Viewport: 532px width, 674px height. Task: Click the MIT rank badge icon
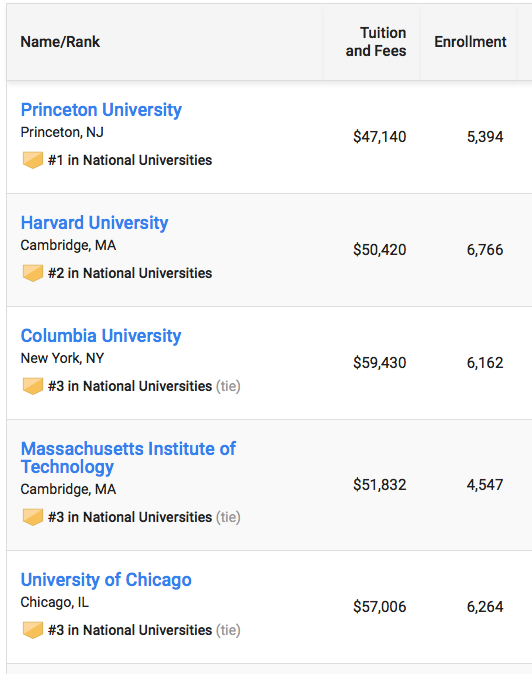(33, 517)
